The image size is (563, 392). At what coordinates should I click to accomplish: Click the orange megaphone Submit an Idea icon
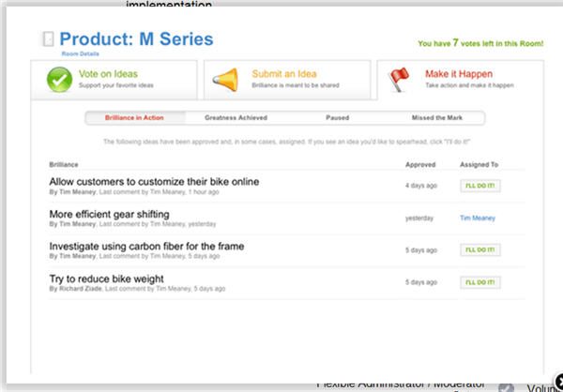tap(224, 80)
